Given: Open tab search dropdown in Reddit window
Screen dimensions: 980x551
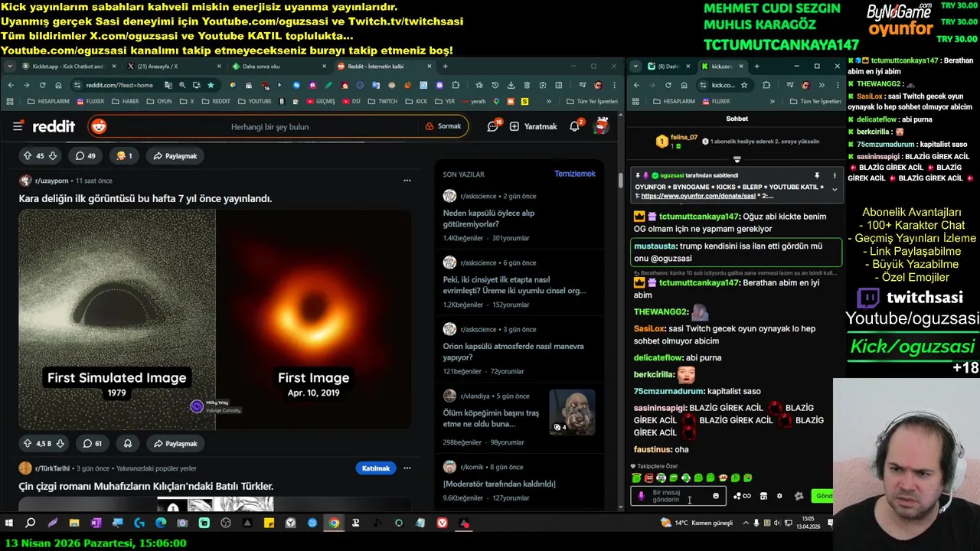Looking at the screenshot, I should [10, 67].
